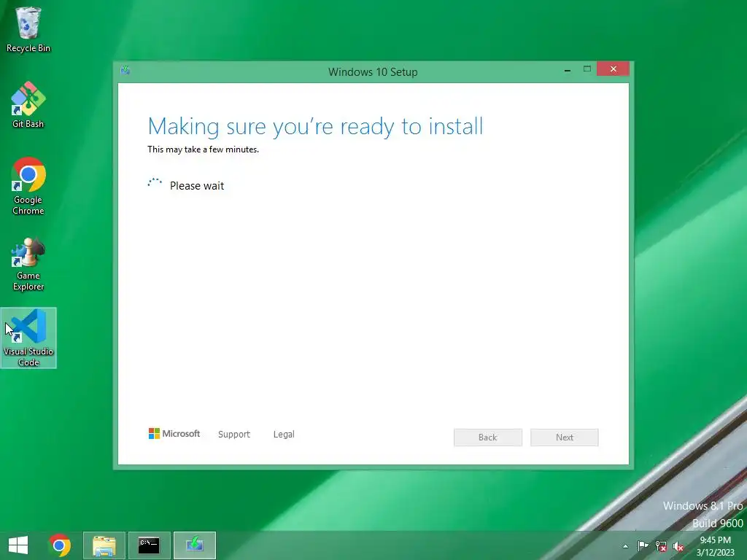
Task: Minimize the Windows 10 Setup window
Action: 568,69
